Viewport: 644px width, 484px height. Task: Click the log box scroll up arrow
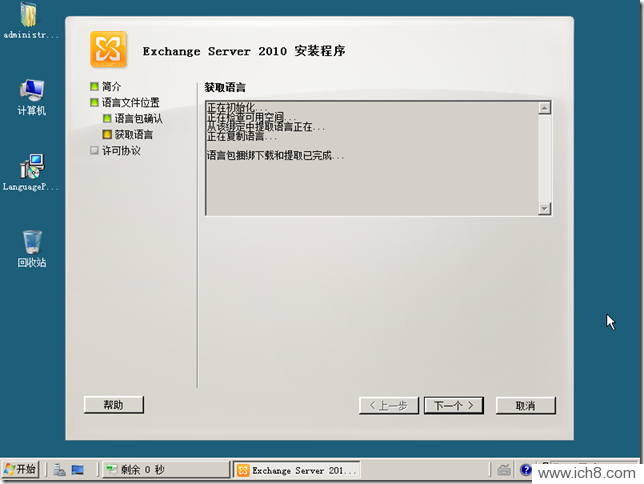(544, 108)
